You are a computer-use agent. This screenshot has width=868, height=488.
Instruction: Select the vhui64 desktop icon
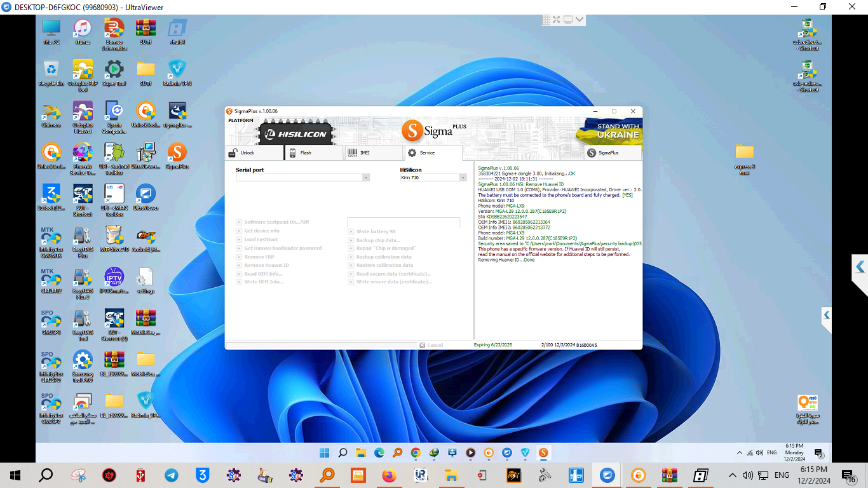177,32
